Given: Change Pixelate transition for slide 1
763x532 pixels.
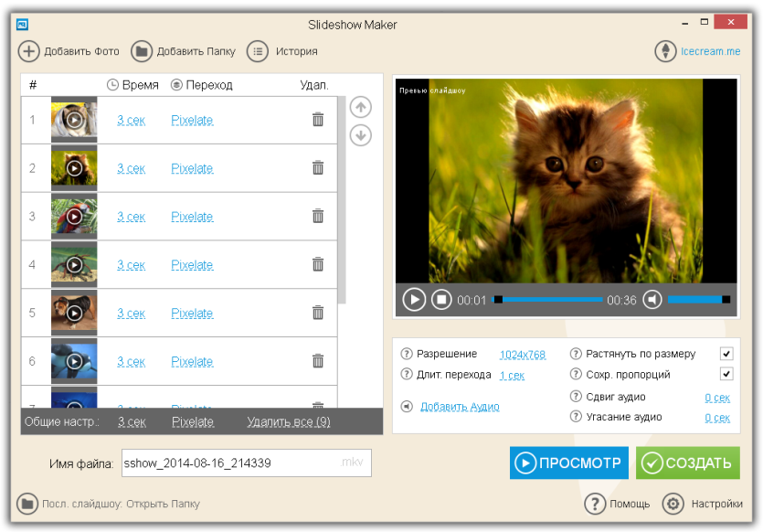Looking at the screenshot, I should point(192,121).
